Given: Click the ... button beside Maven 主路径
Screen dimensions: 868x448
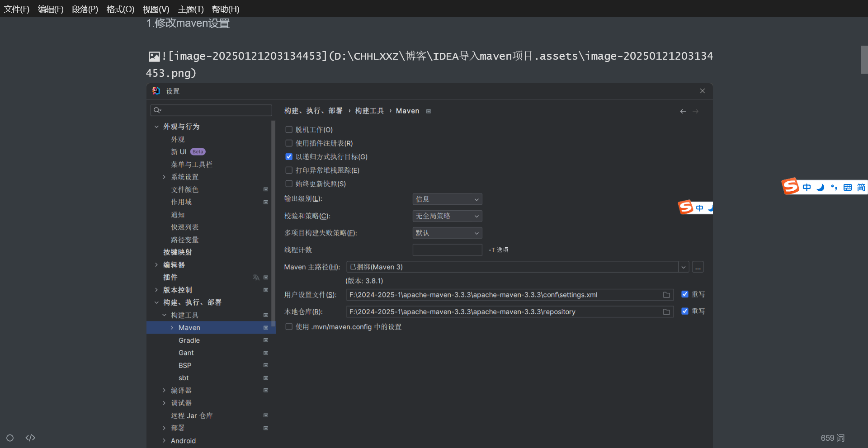Looking at the screenshot, I should (x=698, y=267).
